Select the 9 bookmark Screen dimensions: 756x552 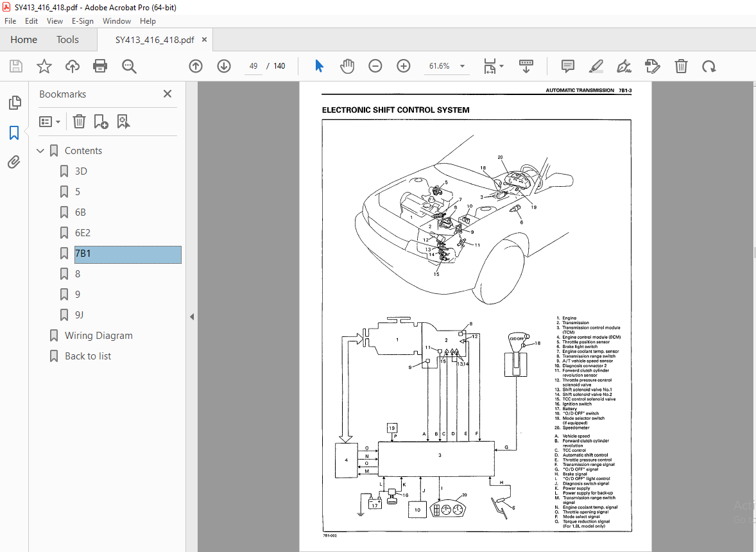tap(78, 295)
